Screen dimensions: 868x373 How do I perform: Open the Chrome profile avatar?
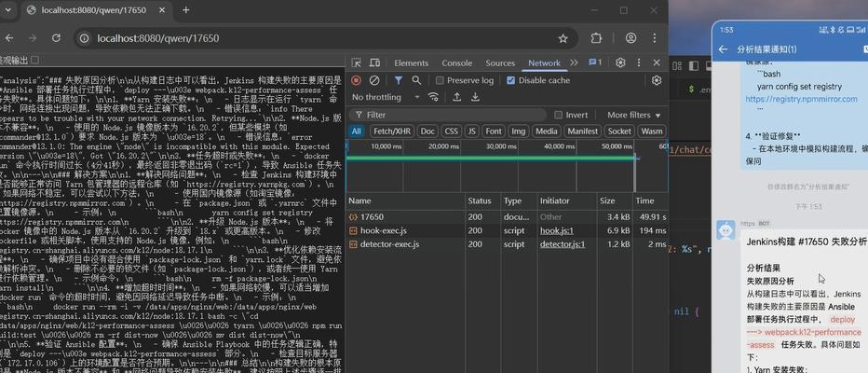click(x=631, y=38)
